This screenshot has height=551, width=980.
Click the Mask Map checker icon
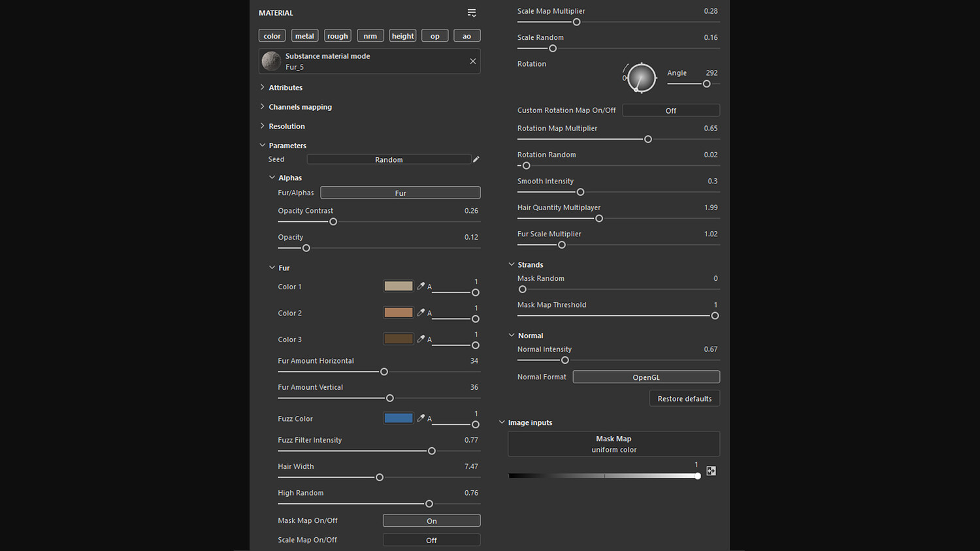click(x=711, y=471)
